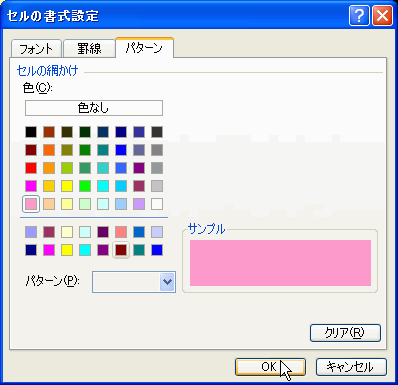Pick the magenta swatch in the bottom row
The height and width of the screenshot is (385, 398).
click(49, 250)
